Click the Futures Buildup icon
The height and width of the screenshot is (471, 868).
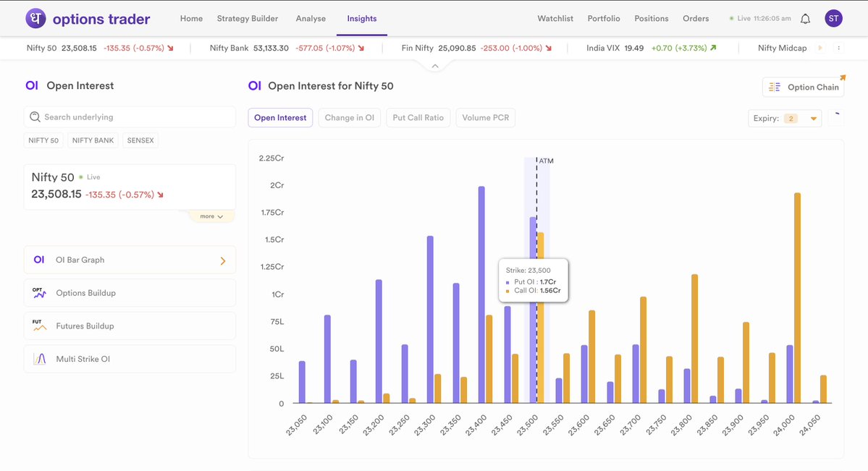pyautogui.click(x=39, y=326)
